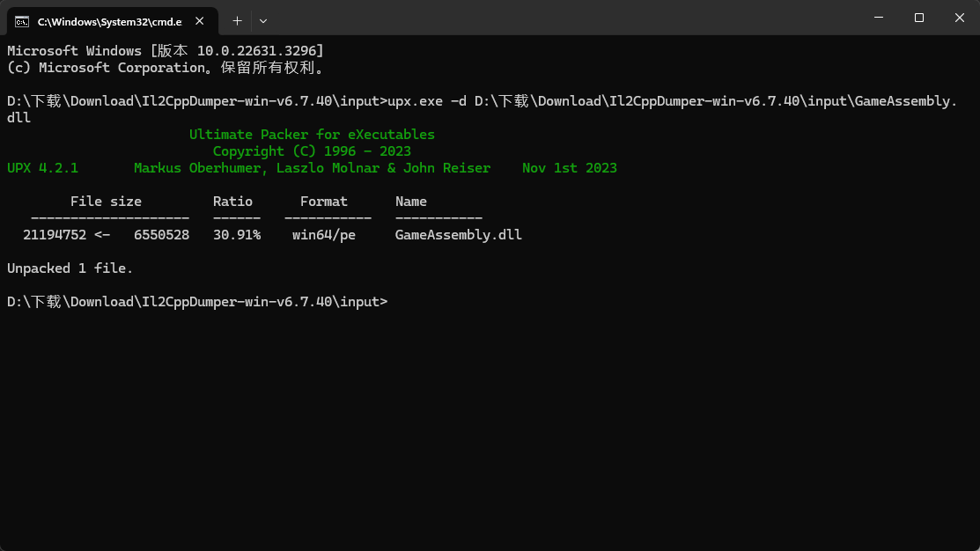Click the GameAssembly.dll name in the output
The width and height of the screenshot is (980, 551).
tap(458, 234)
